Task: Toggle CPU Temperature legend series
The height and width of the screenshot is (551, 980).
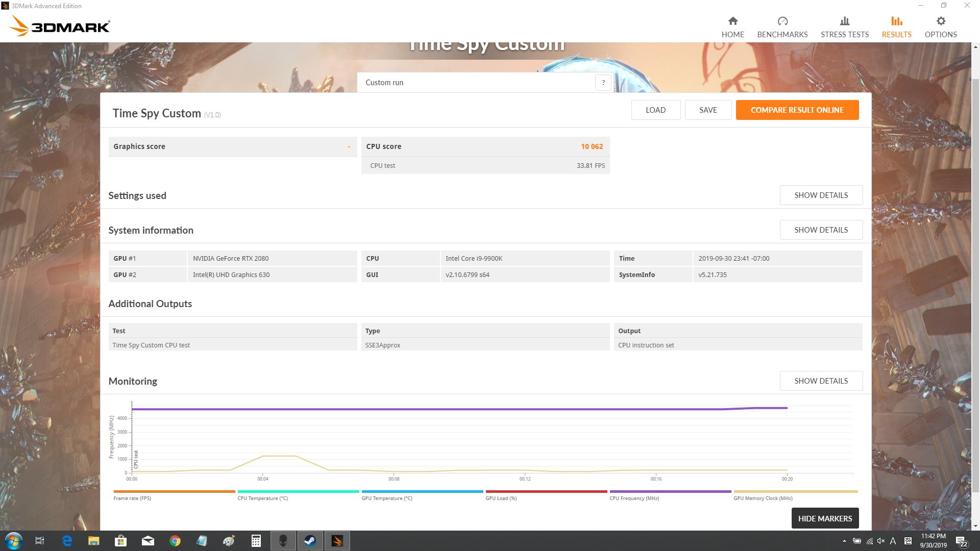Action: click(x=298, y=495)
